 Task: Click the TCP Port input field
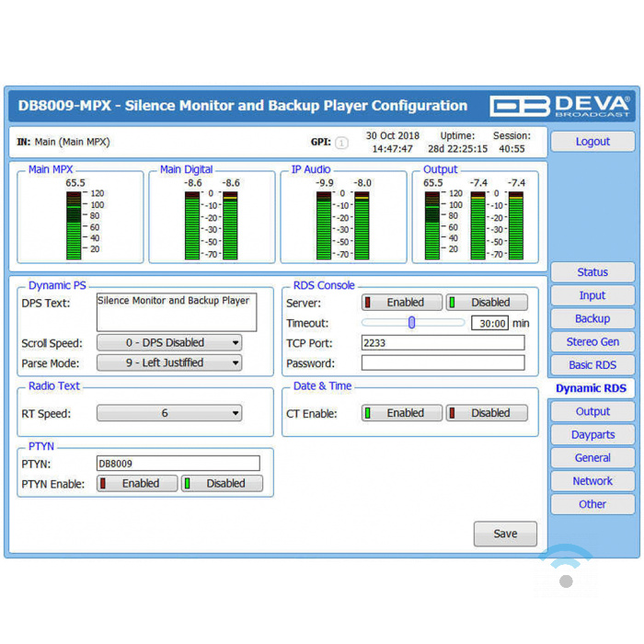pos(443,343)
